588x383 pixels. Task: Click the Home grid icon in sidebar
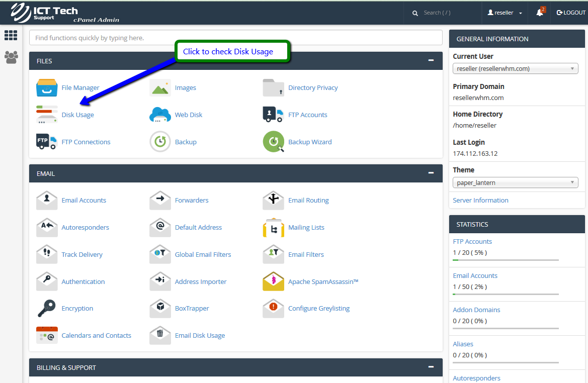(11, 35)
